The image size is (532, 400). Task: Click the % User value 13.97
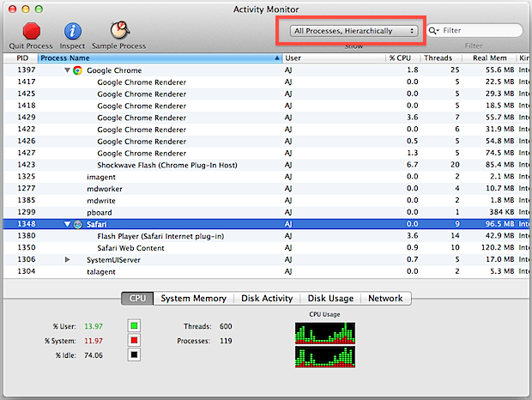tap(94, 326)
